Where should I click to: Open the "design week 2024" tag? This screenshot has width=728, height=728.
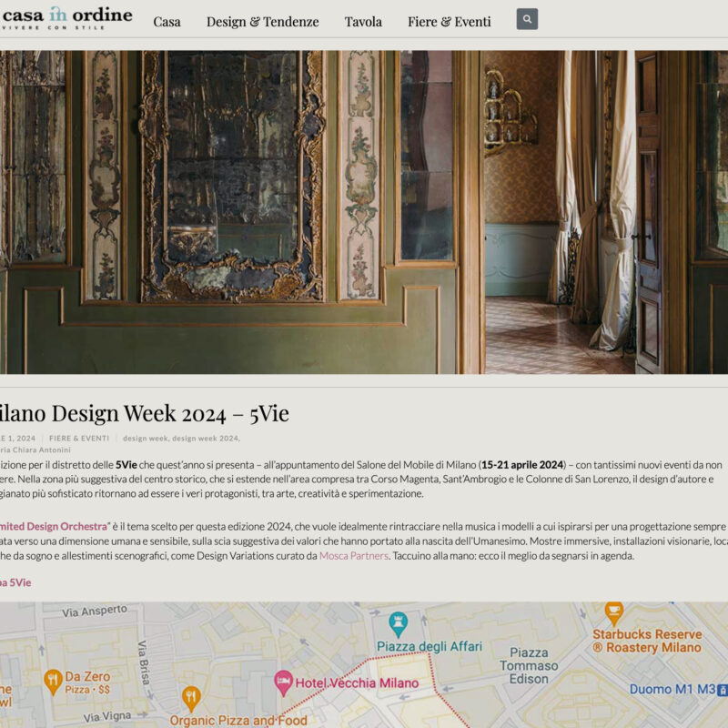tap(206, 439)
